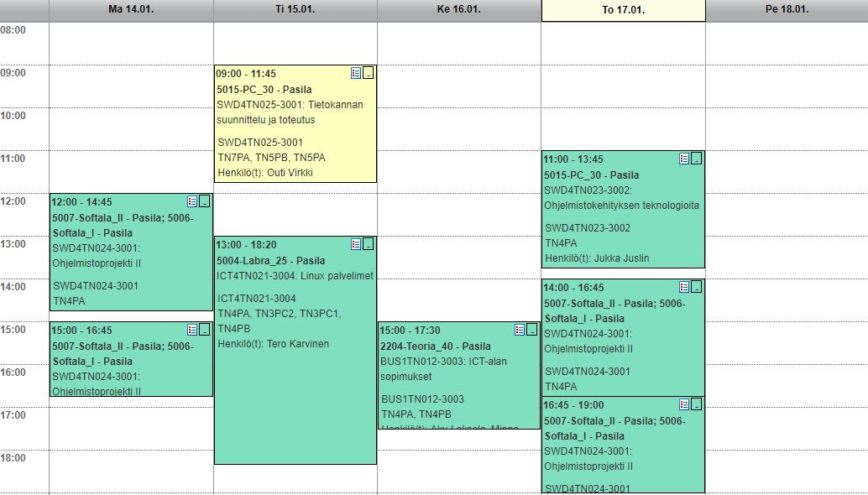Open details icon for ICT-alan sopimukset event
Image resolution: width=868 pixels, height=495 pixels.
[x=520, y=330]
